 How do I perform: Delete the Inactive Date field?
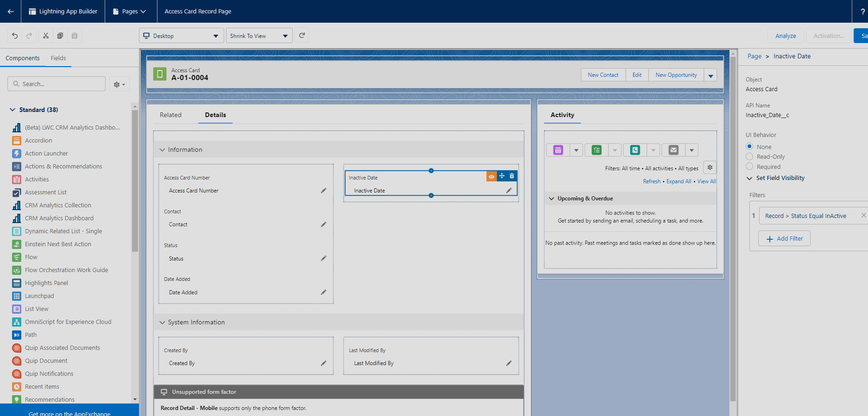click(x=512, y=176)
